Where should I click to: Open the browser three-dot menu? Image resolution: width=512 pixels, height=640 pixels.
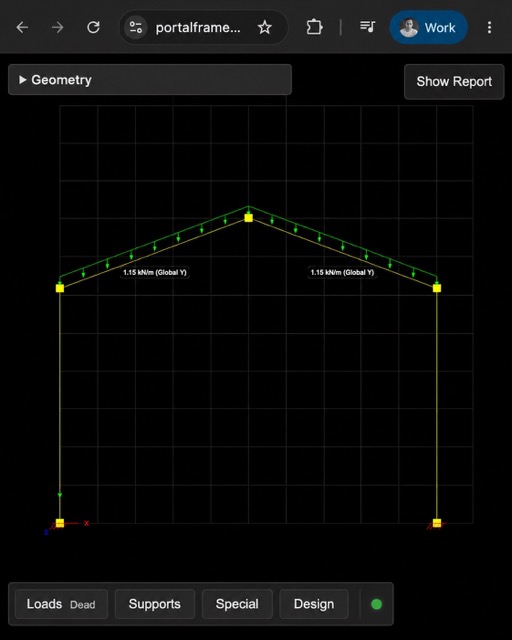(x=489, y=28)
